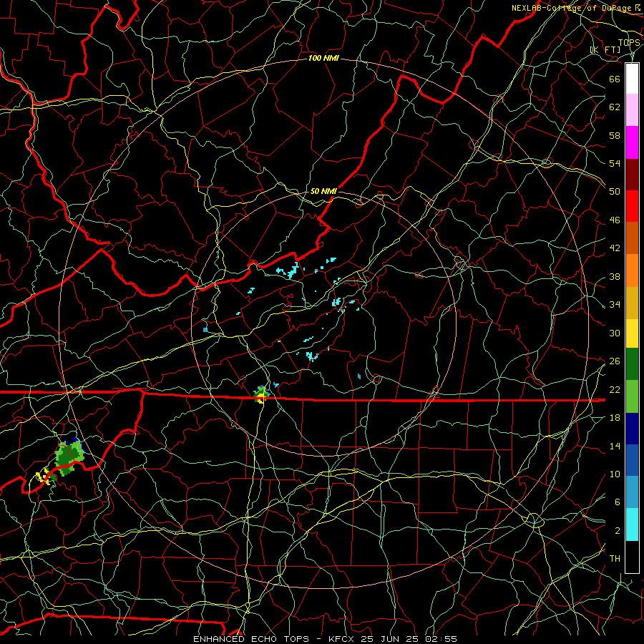The image size is (644, 644).
Task: Click the legend value "42"
Action: coord(615,248)
